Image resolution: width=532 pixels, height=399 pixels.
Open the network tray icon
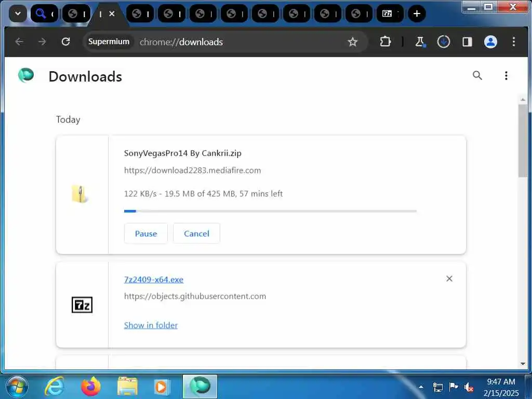click(x=438, y=387)
